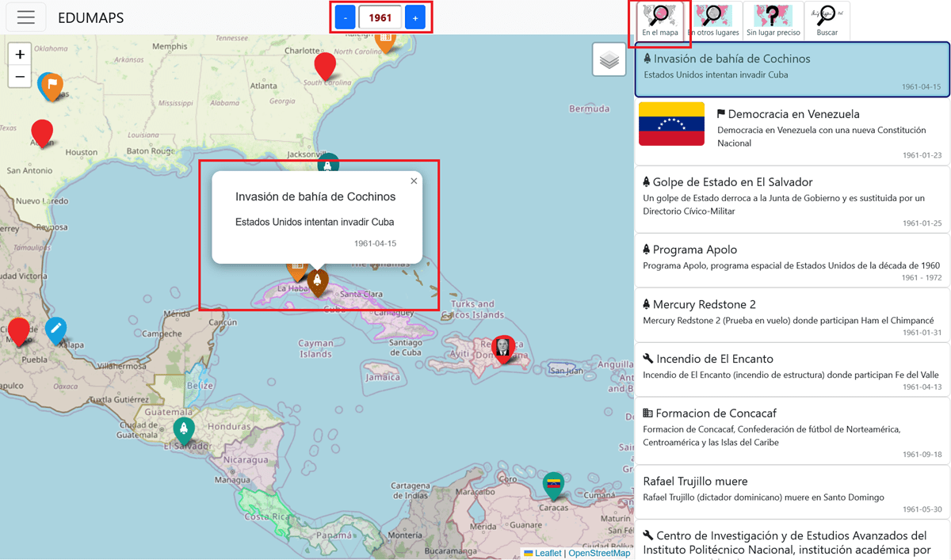The image size is (951, 560).
Task: Click the brown rocket marker on Cuba
Action: point(318,281)
